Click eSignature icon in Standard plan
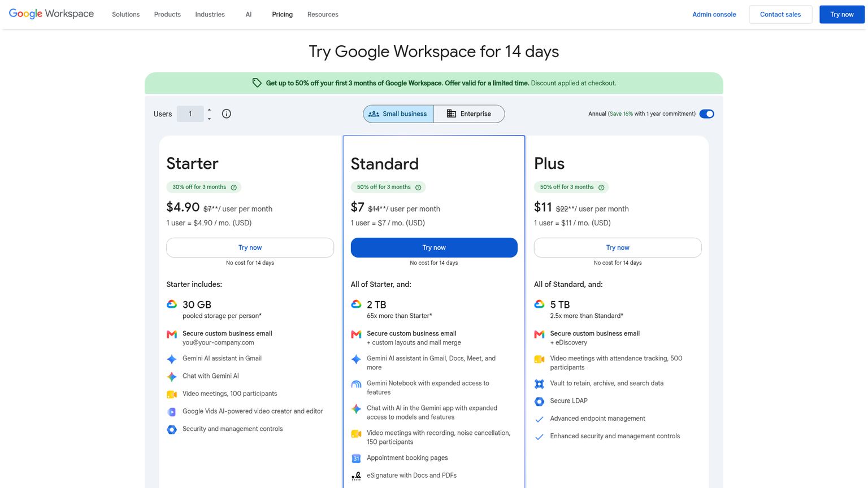 coord(356,476)
